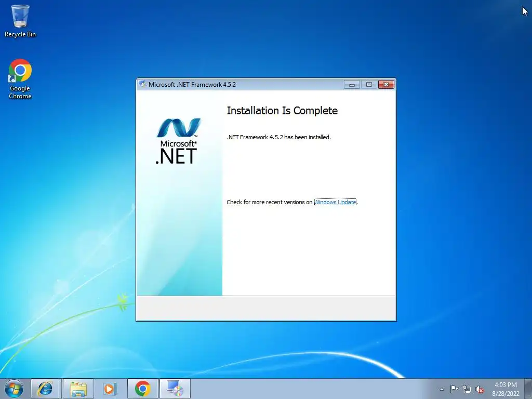Click the Installation Is Complete heading

click(282, 111)
